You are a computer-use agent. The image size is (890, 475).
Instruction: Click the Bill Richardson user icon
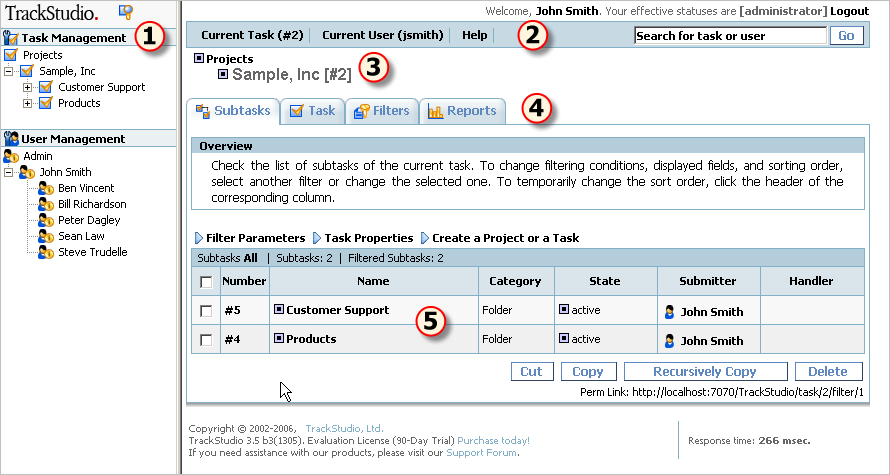coord(46,204)
